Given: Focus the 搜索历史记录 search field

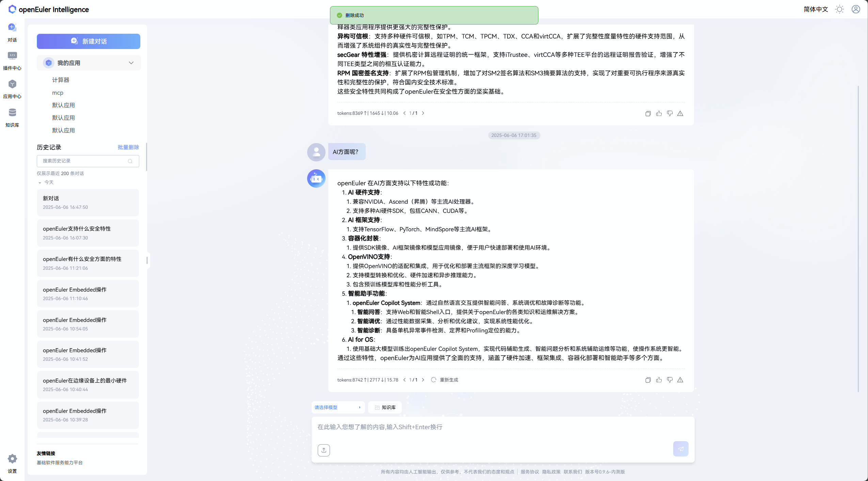Looking at the screenshot, I should pos(88,161).
